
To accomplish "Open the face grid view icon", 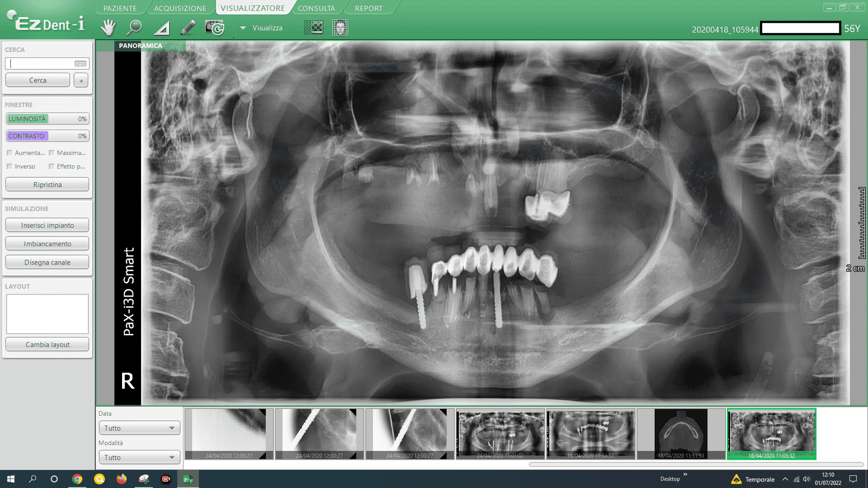I will 340,27.
